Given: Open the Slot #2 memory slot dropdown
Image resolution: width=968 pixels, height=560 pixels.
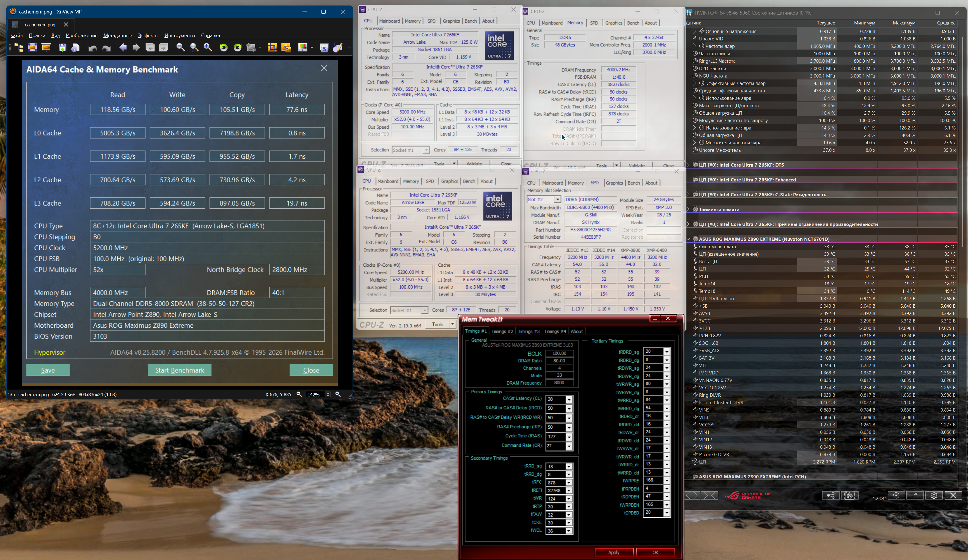Looking at the screenshot, I should point(557,199).
